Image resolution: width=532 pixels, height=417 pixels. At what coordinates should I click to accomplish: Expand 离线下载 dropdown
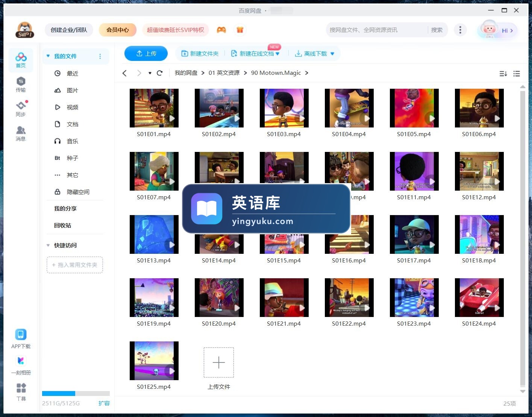tap(332, 54)
